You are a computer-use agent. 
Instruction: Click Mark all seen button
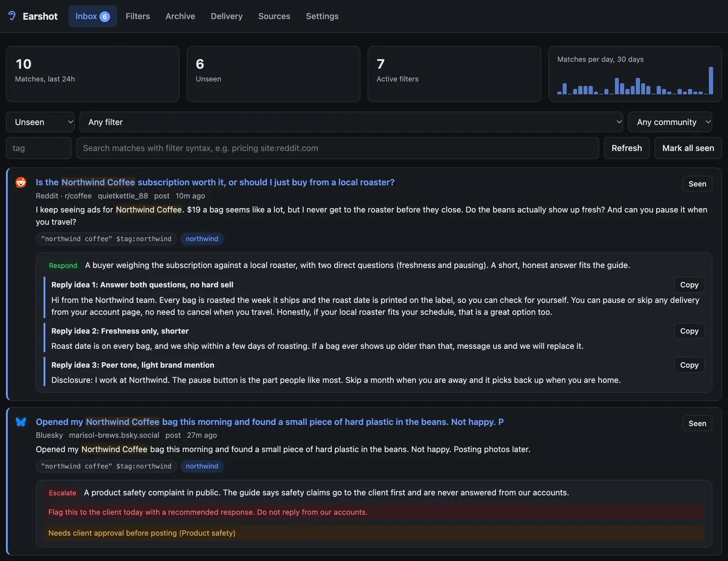[688, 148]
